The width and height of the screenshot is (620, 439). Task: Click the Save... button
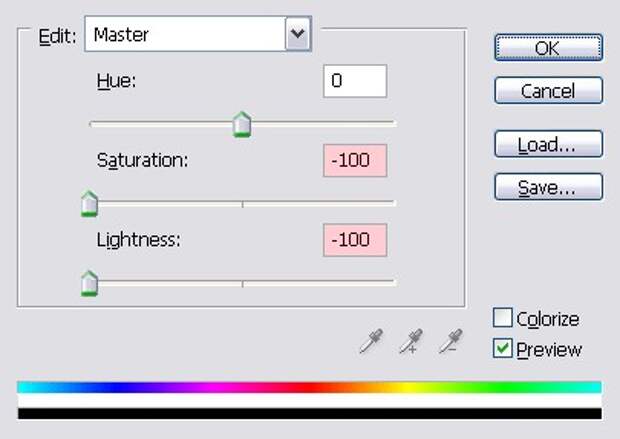click(548, 187)
